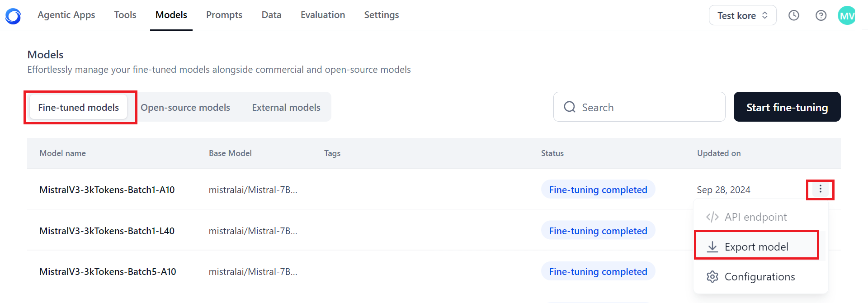This screenshot has width=868, height=303.
Task: Click the Configurations gear icon
Action: (x=712, y=277)
